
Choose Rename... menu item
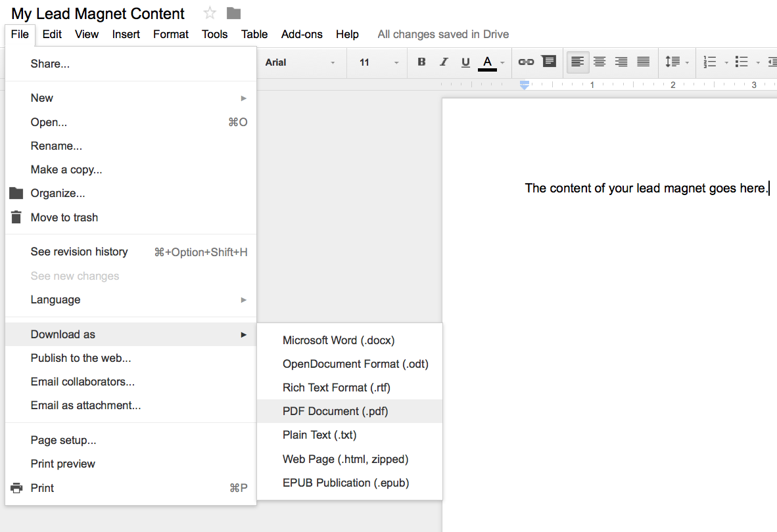[131, 146]
